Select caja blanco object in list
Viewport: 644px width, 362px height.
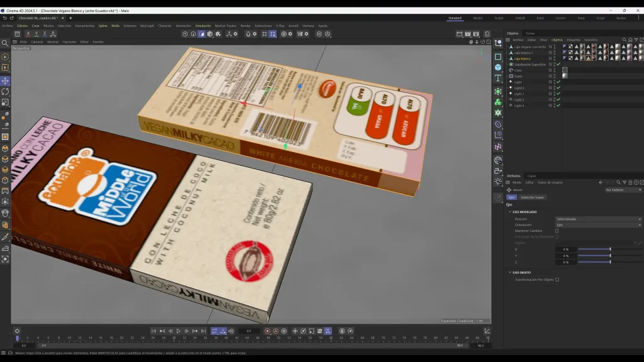523,58
